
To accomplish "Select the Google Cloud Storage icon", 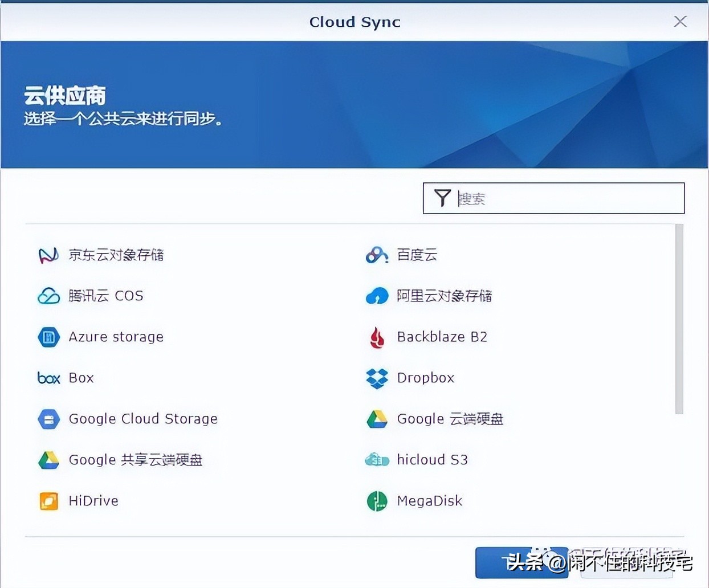I will [48, 419].
